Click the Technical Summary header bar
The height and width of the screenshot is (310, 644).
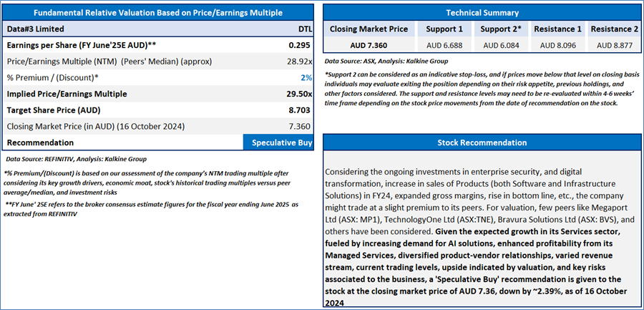[482, 13]
